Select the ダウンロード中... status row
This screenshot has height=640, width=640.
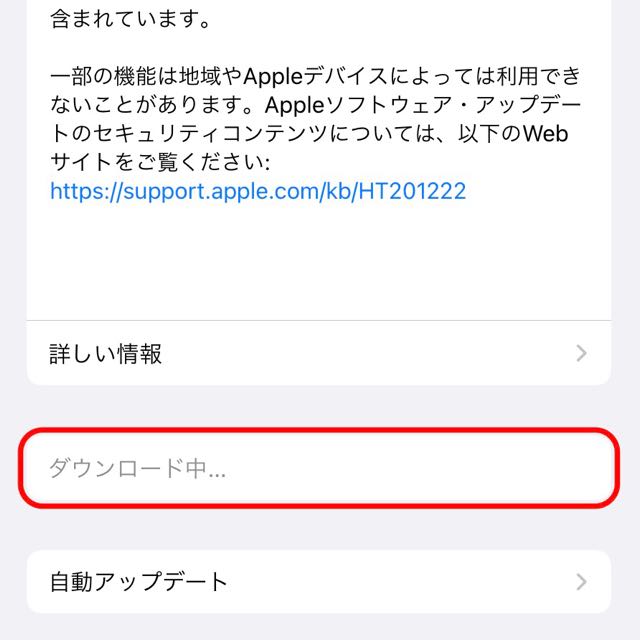pyautogui.click(x=319, y=468)
